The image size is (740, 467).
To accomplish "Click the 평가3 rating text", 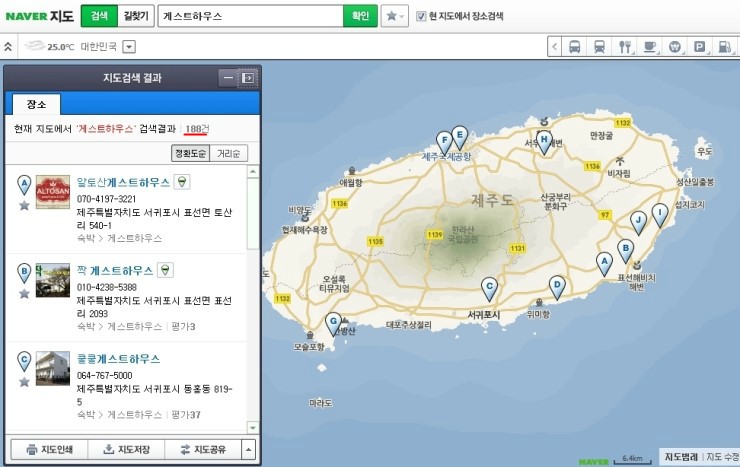I will coord(183,326).
